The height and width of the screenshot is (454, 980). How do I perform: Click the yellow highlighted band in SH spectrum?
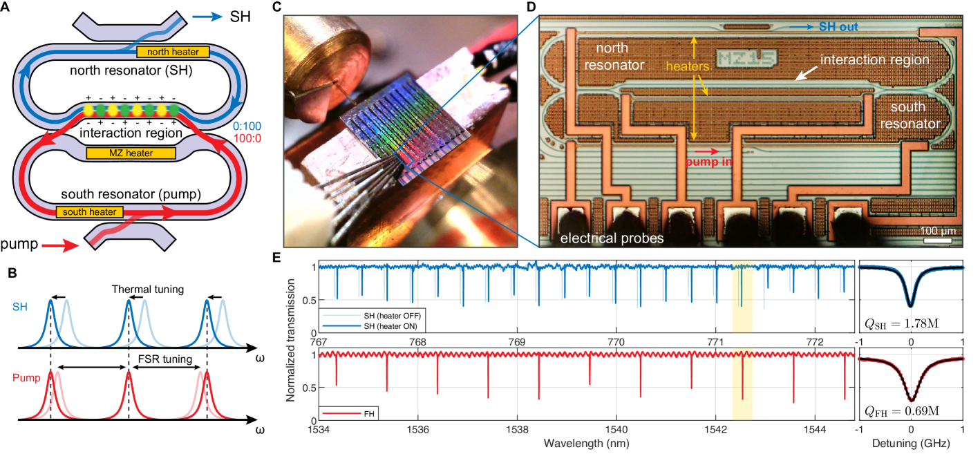pos(742,297)
